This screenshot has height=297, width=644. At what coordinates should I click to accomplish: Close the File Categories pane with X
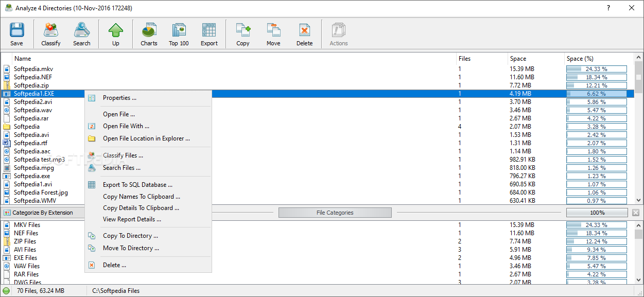[x=636, y=213]
